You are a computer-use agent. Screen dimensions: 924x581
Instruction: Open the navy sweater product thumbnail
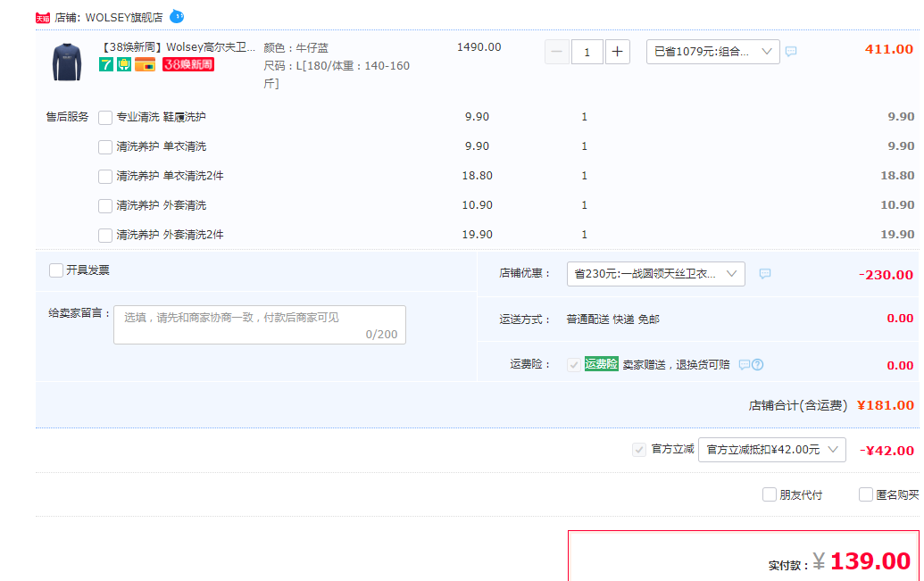pos(67,62)
